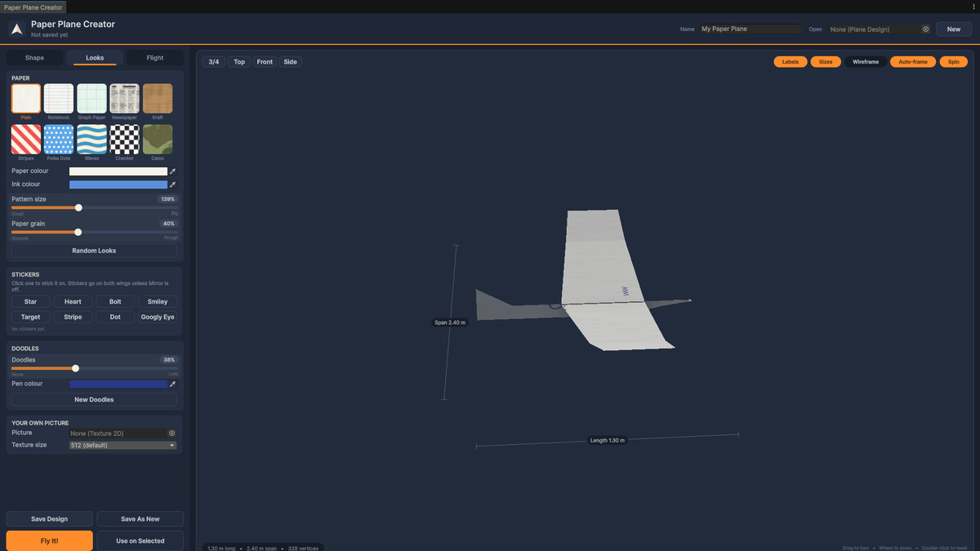Click the Pen colour dark blue swatch
The width and height of the screenshot is (980, 551).
118,384
